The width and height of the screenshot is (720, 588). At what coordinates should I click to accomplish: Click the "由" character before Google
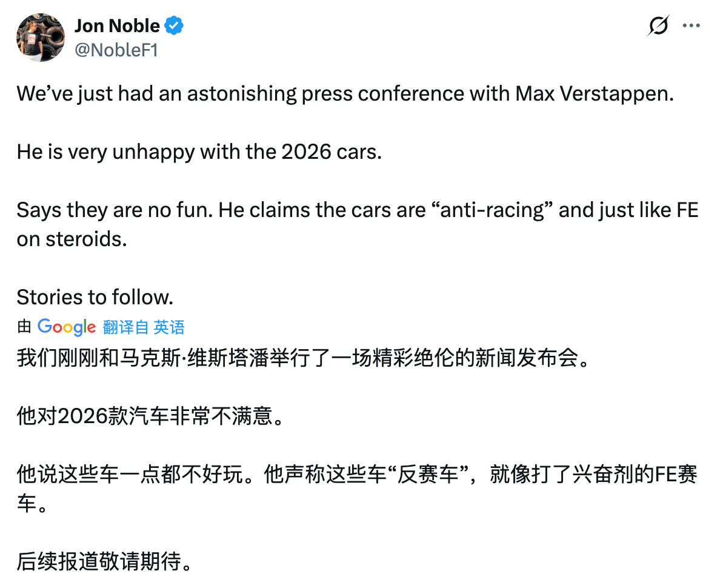tap(23, 327)
